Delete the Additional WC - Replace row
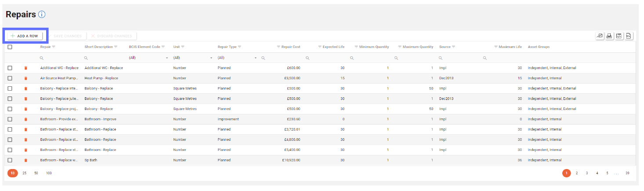This screenshot has width=644, height=191. [x=25, y=68]
